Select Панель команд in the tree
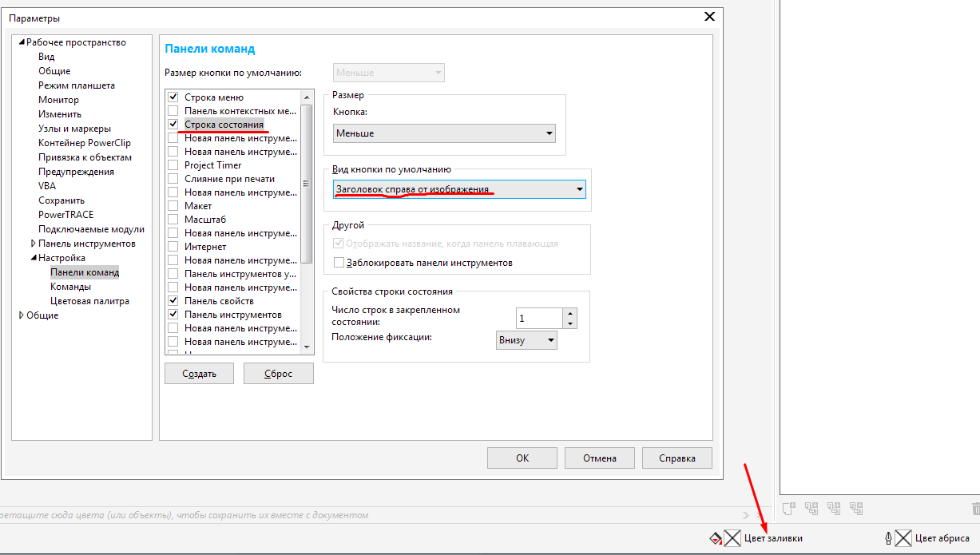The image size is (980, 555). click(85, 272)
